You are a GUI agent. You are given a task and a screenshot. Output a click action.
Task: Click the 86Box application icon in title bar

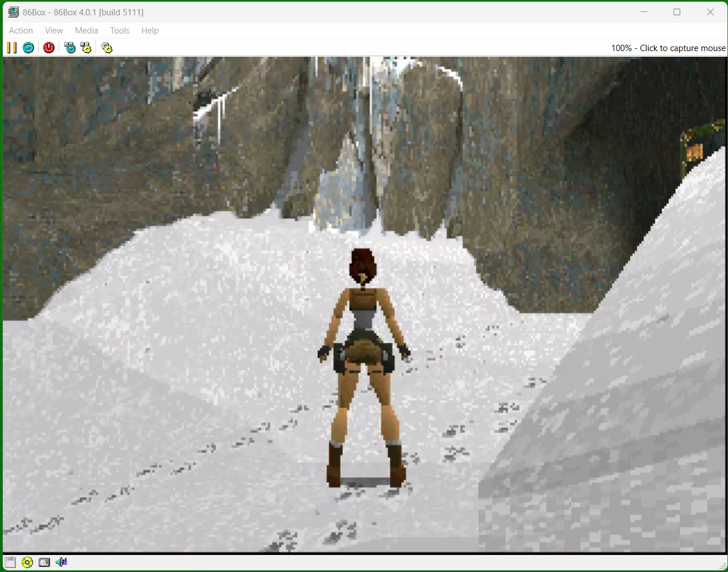[12, 12]
